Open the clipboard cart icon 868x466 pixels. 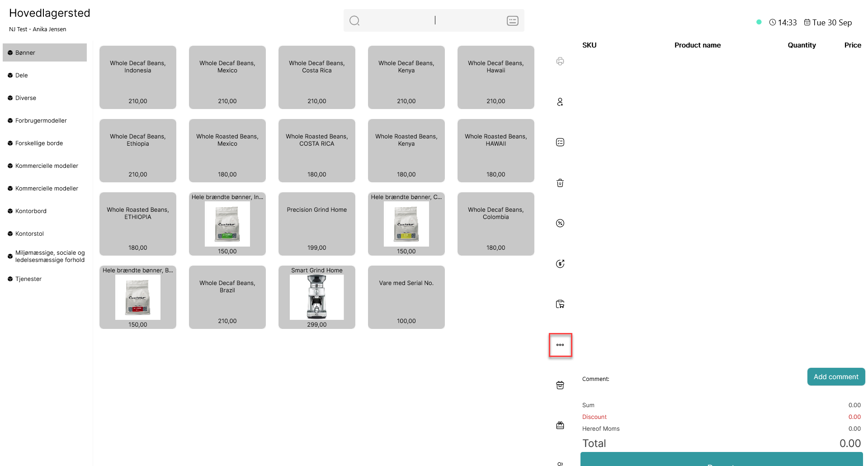(560, 304)
